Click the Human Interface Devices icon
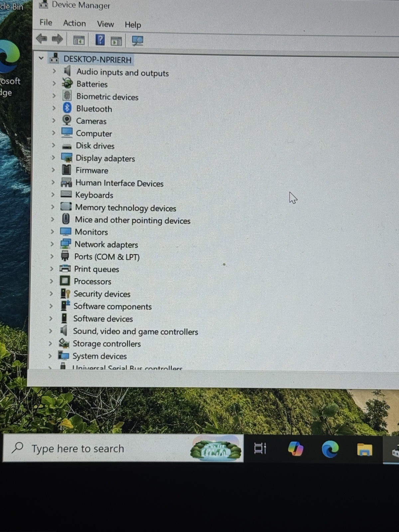399x532 pixels. click(66, 182)
